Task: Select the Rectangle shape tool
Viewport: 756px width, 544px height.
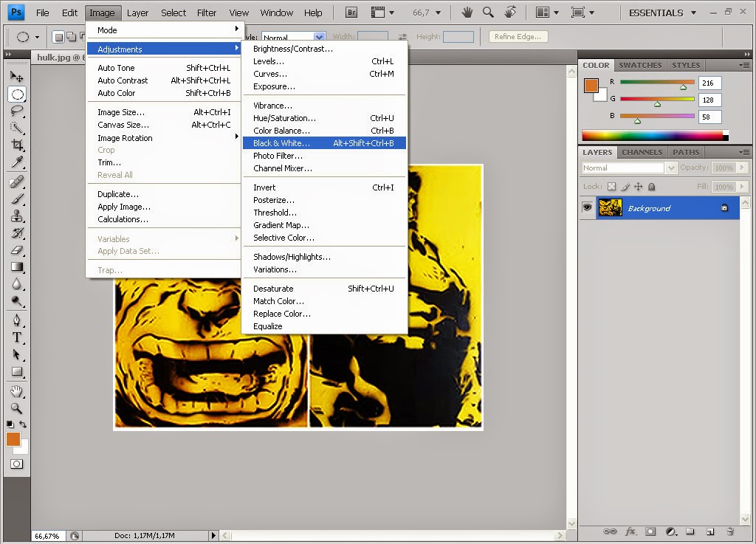Action: tap(17, 371)
